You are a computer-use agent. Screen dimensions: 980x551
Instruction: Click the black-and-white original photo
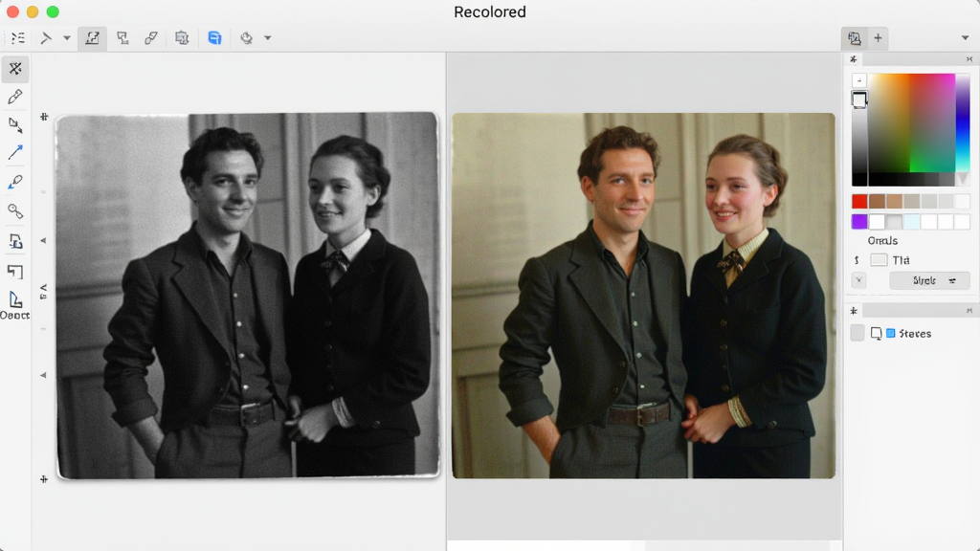pyautogui.click(x=248, y=296)
